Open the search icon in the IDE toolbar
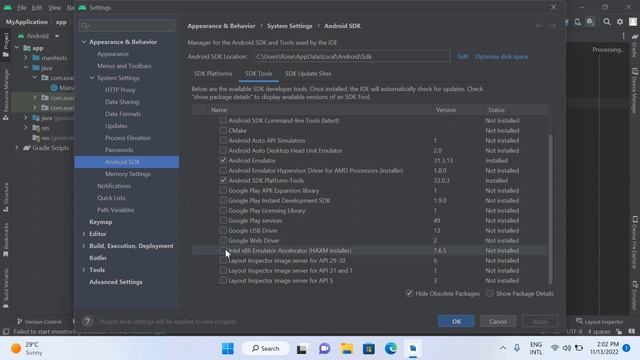This screenshot has width=640, height=360. click(607, 22)
